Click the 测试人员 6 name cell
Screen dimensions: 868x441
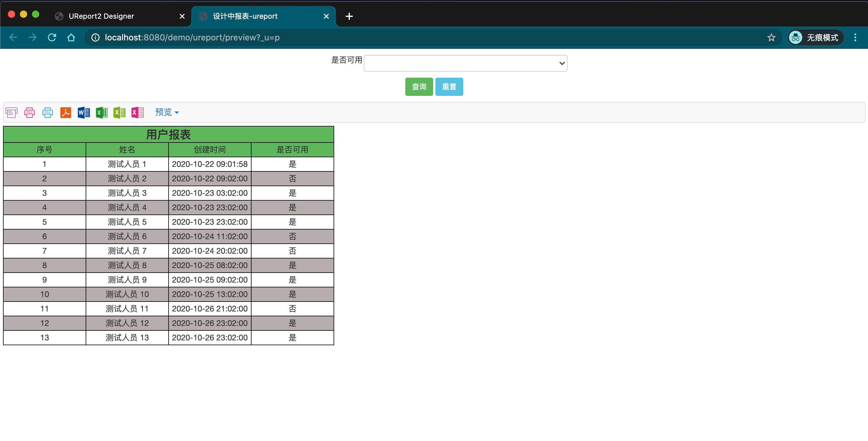pos(127,236)
